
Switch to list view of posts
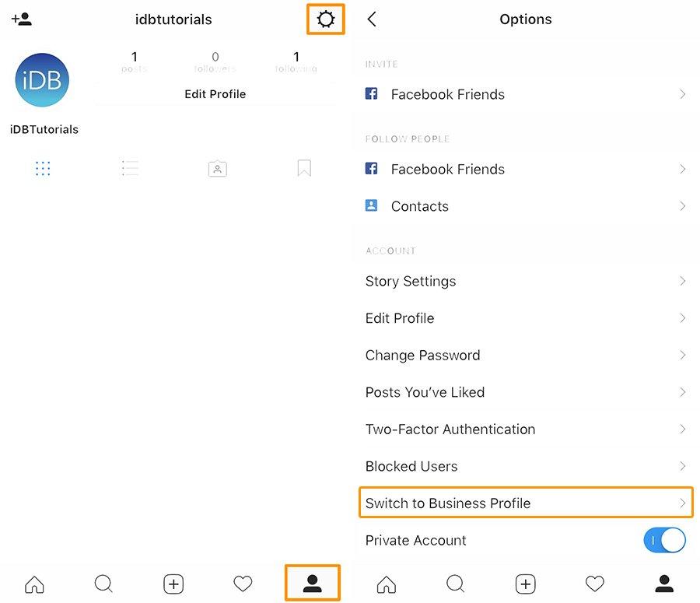coord(130,168)
